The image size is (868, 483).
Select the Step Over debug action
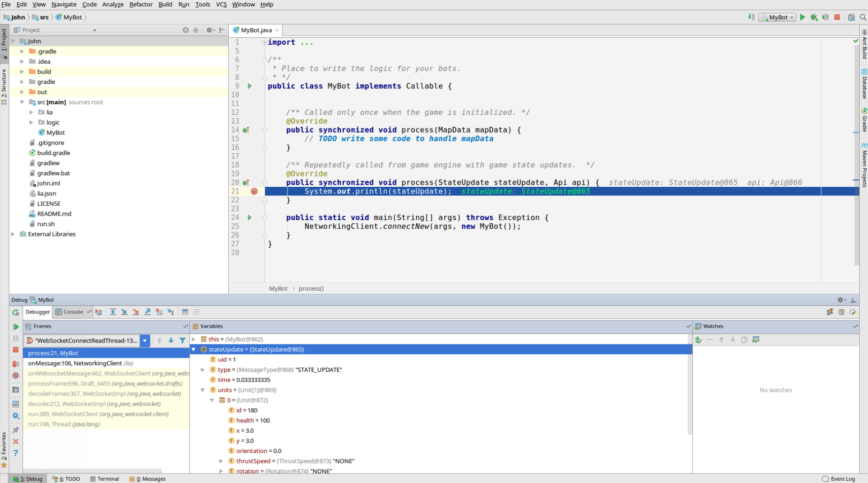point(112,312)
